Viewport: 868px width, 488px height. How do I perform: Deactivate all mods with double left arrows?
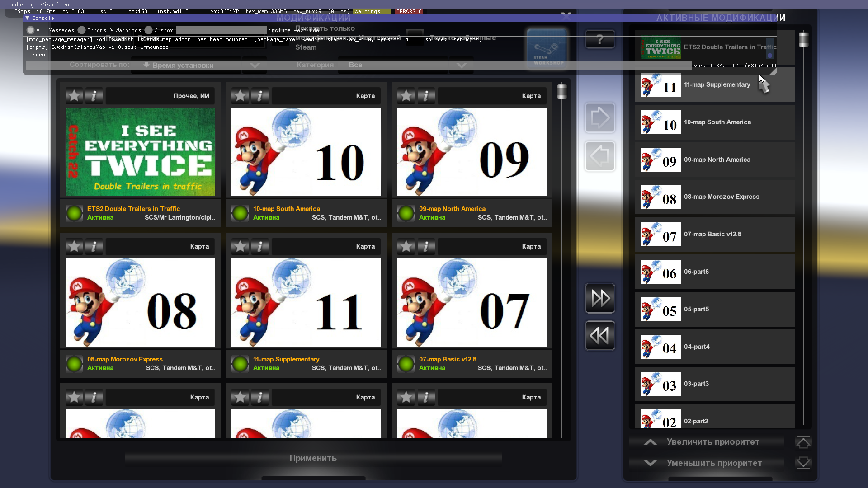tap(600, 336)
